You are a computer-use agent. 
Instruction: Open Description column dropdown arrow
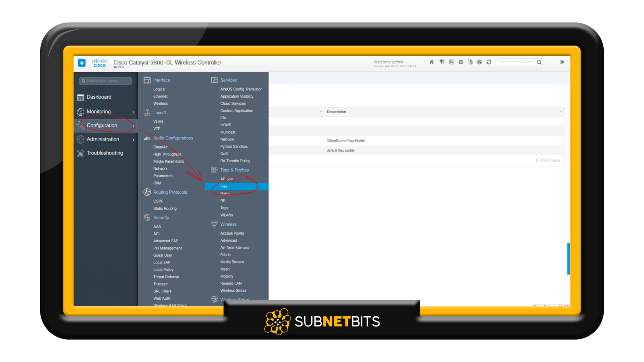click(x=561, y=112)
